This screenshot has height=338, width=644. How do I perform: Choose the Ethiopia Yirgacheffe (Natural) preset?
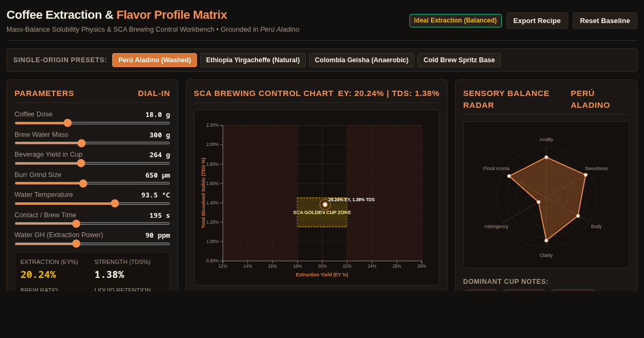[x=253, y=60]
